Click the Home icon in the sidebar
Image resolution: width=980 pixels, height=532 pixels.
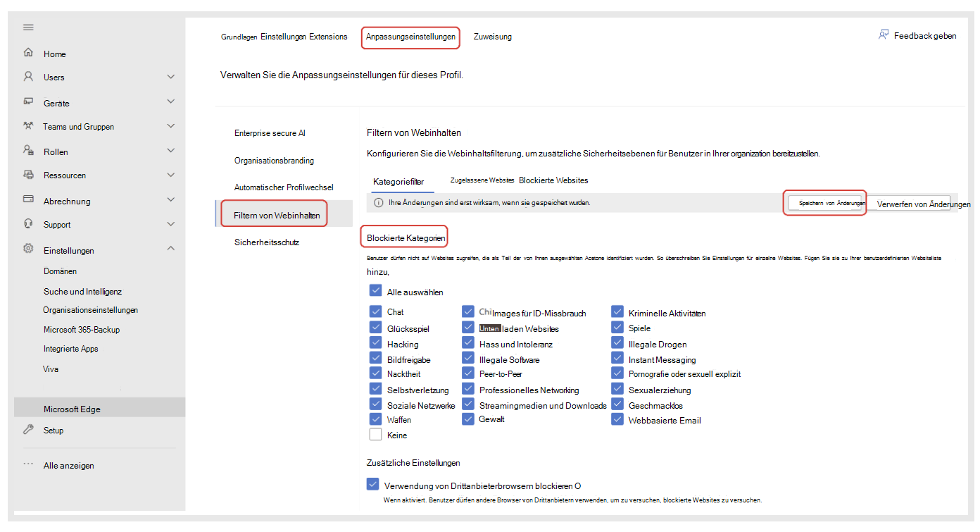click(x=28, y=53)
